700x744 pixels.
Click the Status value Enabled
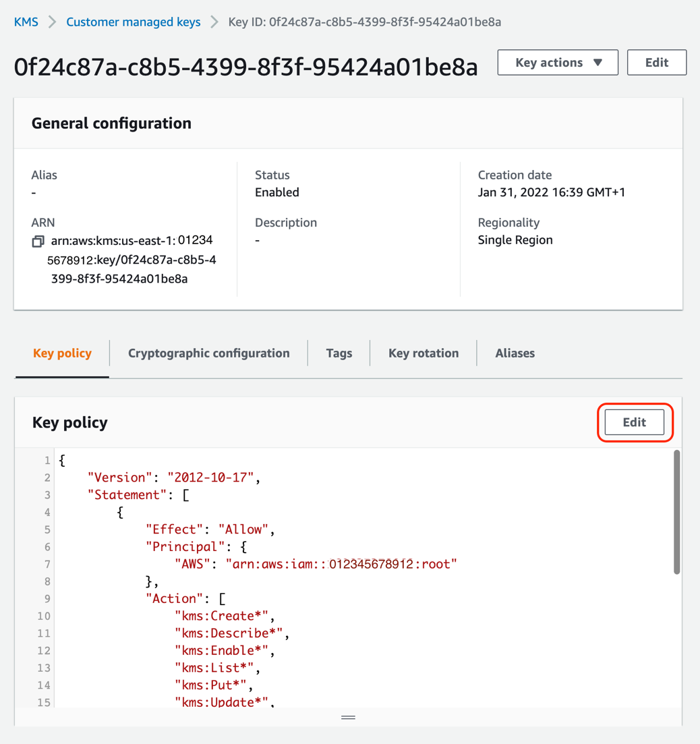click(277, 192)
